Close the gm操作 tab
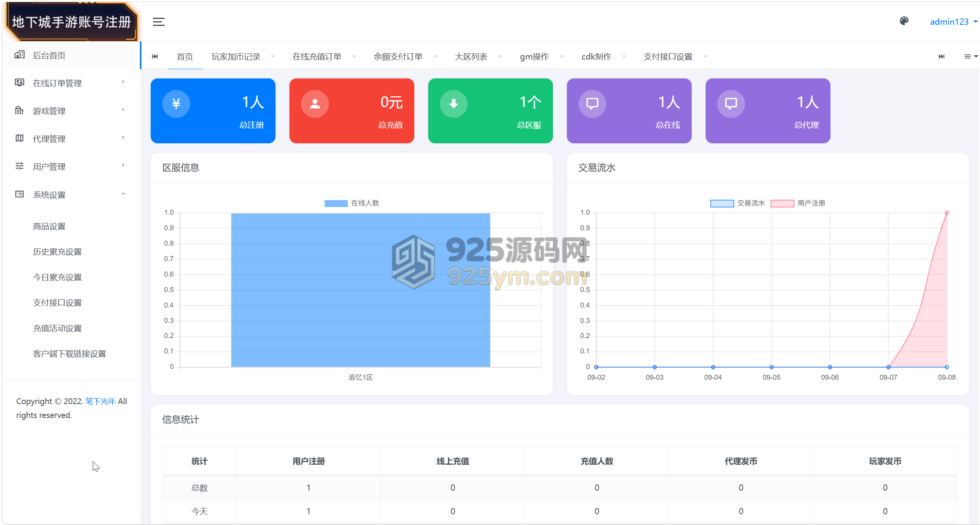The image size is (980, 525). [x=561, y=56]
